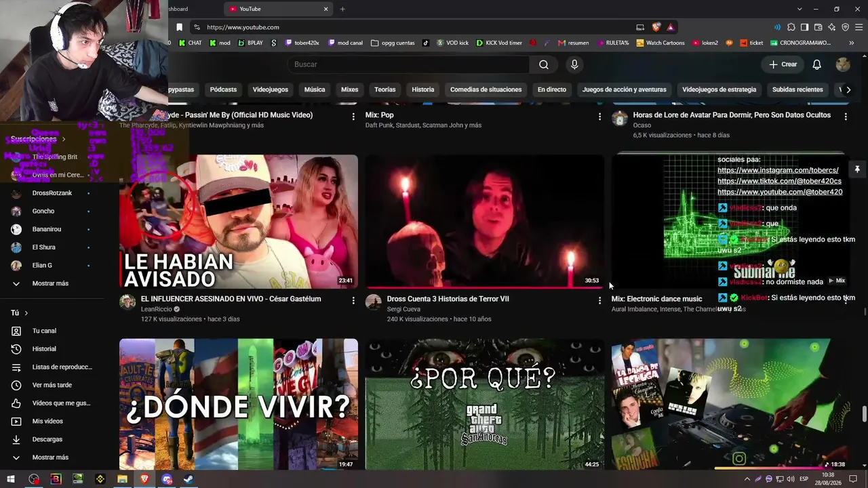Screen dimensions: 868x488
Task: Show hidden system tray icons
Action: [747, 479]
